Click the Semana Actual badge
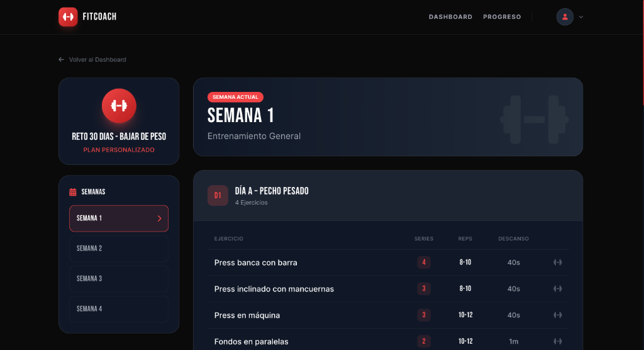 [x=235, y=98]
